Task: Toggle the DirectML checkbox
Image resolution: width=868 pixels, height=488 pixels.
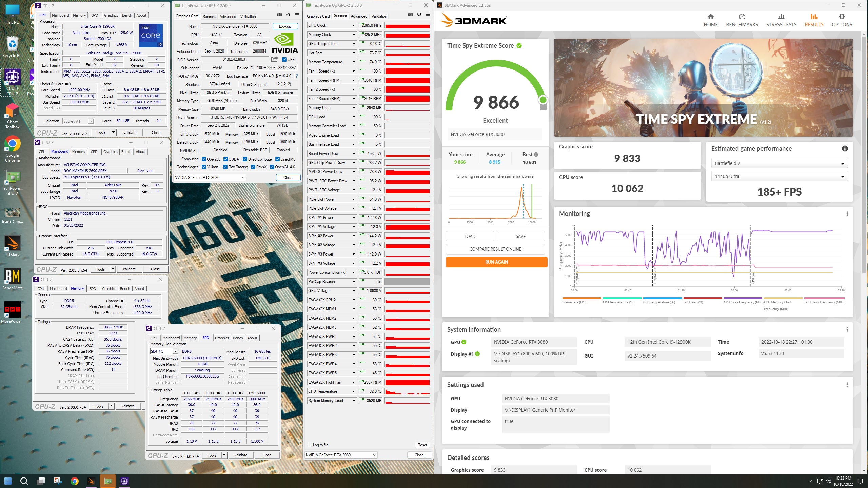Action: 277,159
